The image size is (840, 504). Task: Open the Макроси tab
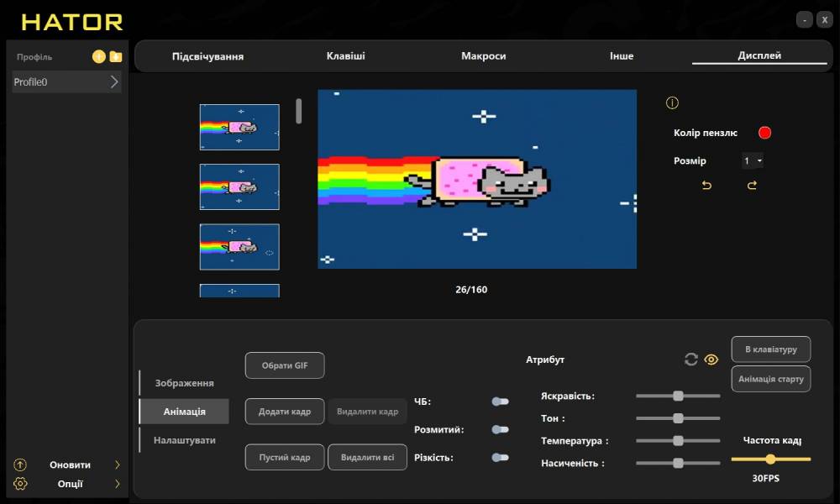[483, 56]
